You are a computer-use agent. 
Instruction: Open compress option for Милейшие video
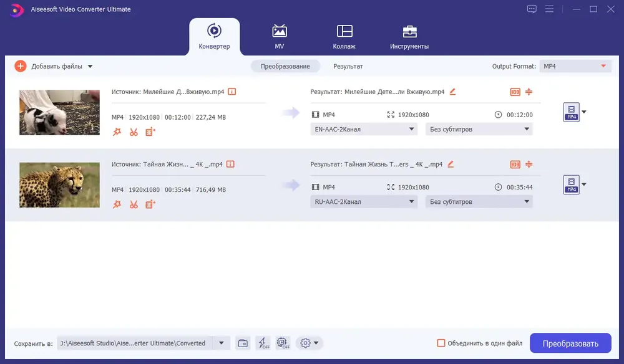click(x=529, y=92)
